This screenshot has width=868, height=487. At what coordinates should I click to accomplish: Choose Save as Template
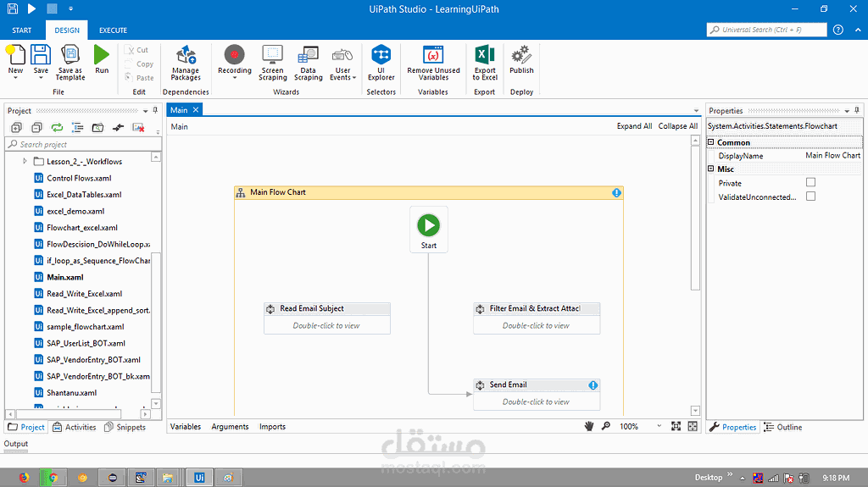coord(70,63)
